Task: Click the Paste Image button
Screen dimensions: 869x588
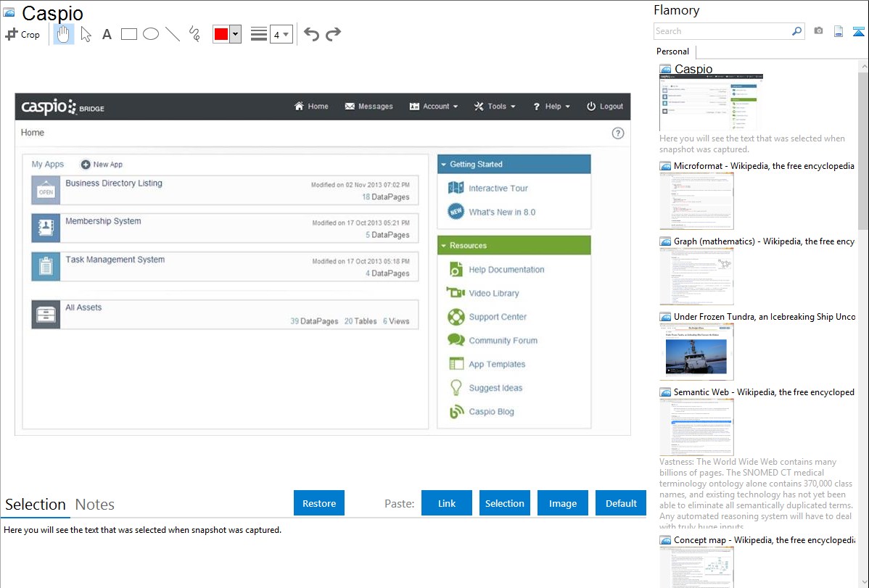Action: 562,503
